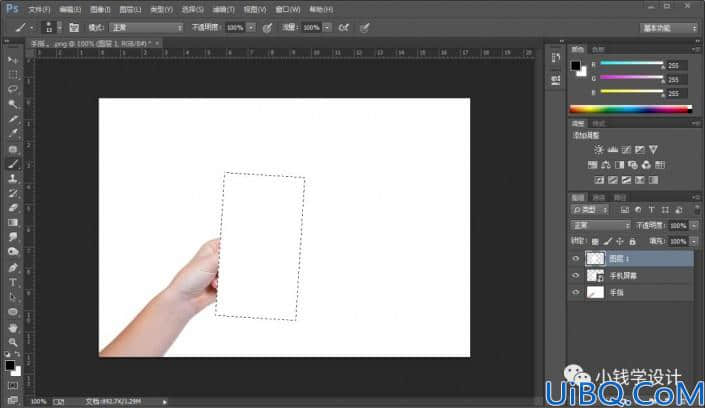Open the layer fill dropdown arrow

pos(694,242)
